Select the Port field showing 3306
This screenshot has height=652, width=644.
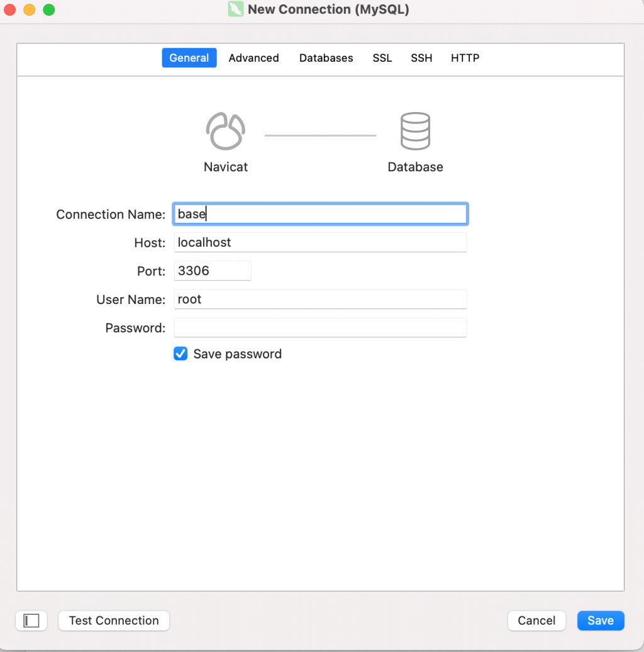(213, 271)
